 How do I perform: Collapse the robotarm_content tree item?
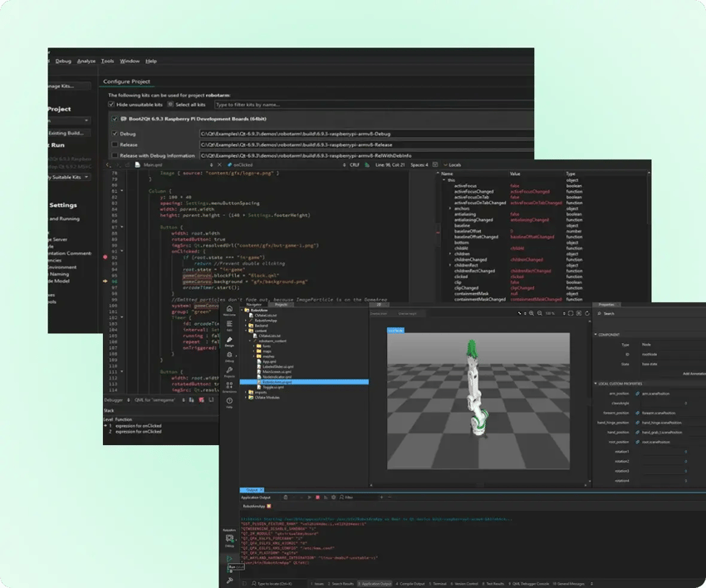pos(248,341)
